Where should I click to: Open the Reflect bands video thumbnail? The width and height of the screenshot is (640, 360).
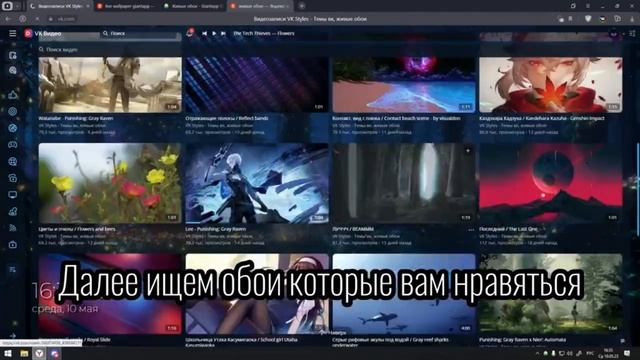coord(257,85)
